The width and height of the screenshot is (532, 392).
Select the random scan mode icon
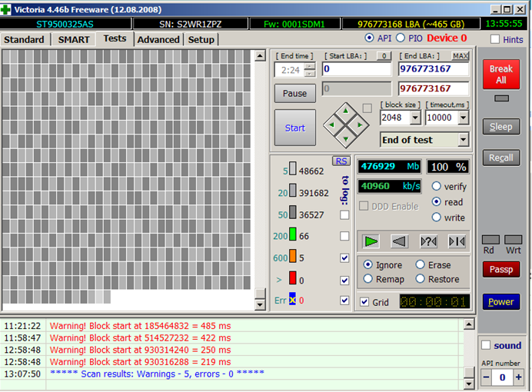click(x=428, y=241)
